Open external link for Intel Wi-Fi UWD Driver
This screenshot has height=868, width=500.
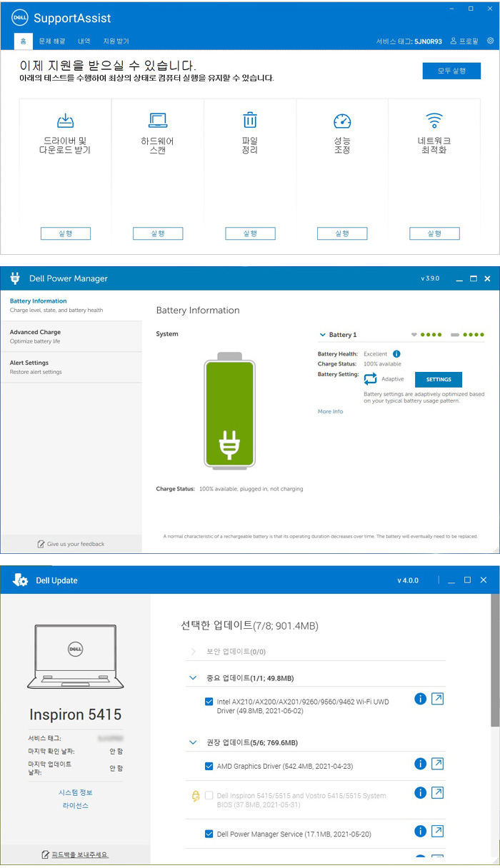(438, 699)
